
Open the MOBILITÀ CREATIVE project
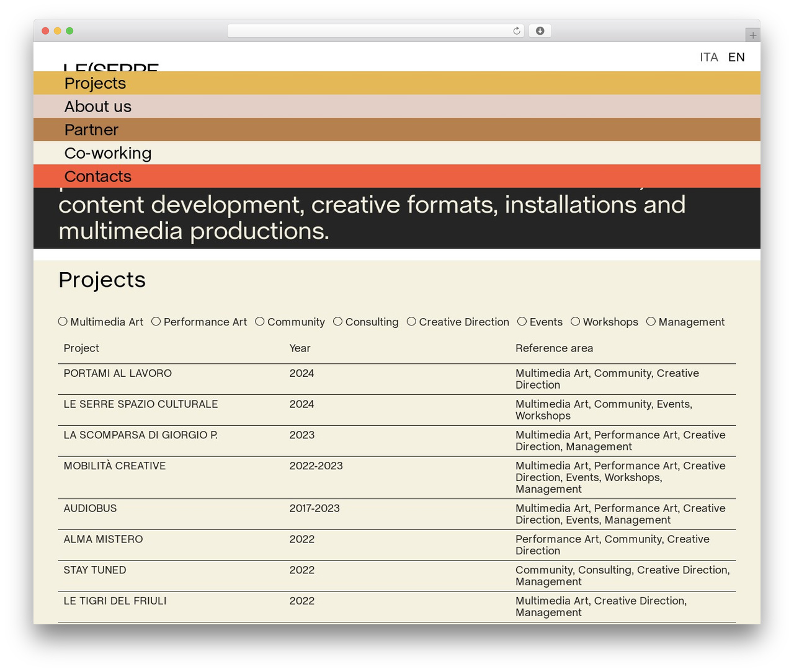pos(115,466)
